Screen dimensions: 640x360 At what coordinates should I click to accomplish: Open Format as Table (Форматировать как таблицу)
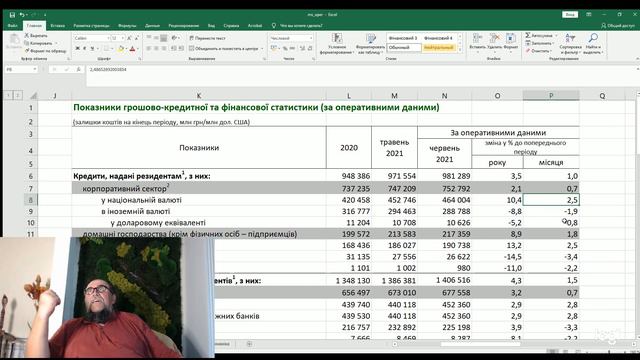pyautogui.click(x=370, y=44)
